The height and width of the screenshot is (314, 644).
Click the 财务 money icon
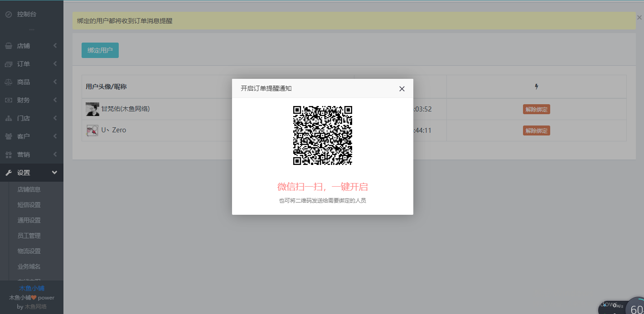[8, 100]
